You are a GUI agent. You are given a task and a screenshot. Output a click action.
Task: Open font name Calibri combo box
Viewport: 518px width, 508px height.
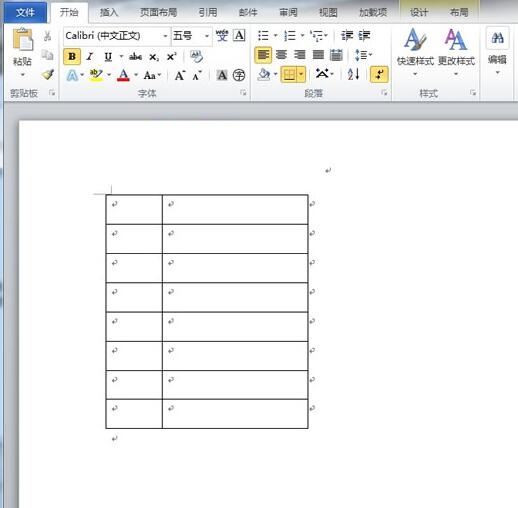(x=117, y=35)
